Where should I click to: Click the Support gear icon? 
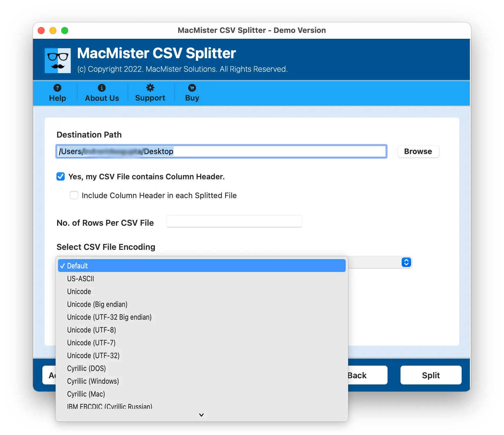pos(150,88)
